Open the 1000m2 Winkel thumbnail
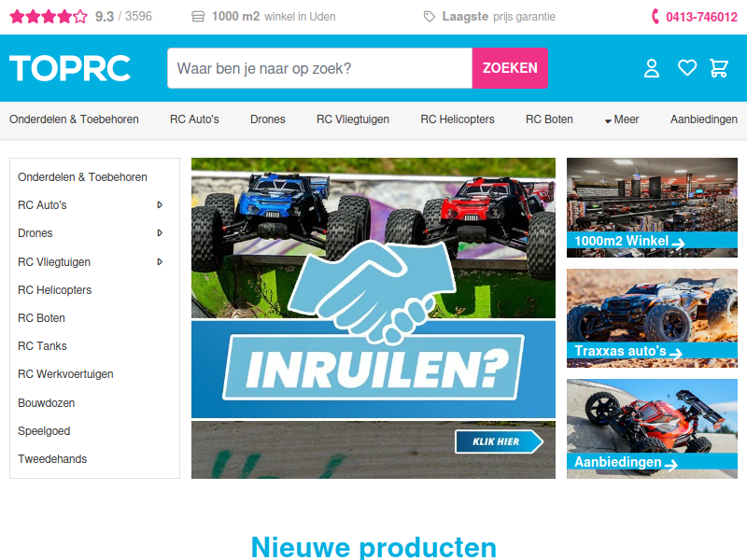Screen dimensions: 747x560 pyautogui.click(x=652, y=207)
